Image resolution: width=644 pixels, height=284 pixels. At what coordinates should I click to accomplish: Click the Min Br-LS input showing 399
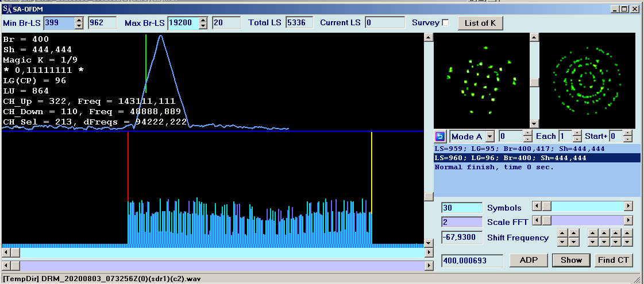59,23
